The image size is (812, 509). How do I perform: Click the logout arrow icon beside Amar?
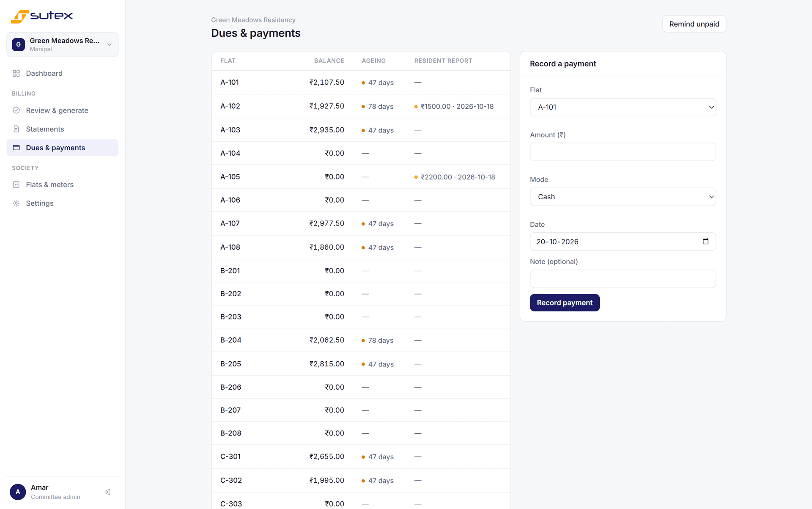tap(107, 492)
